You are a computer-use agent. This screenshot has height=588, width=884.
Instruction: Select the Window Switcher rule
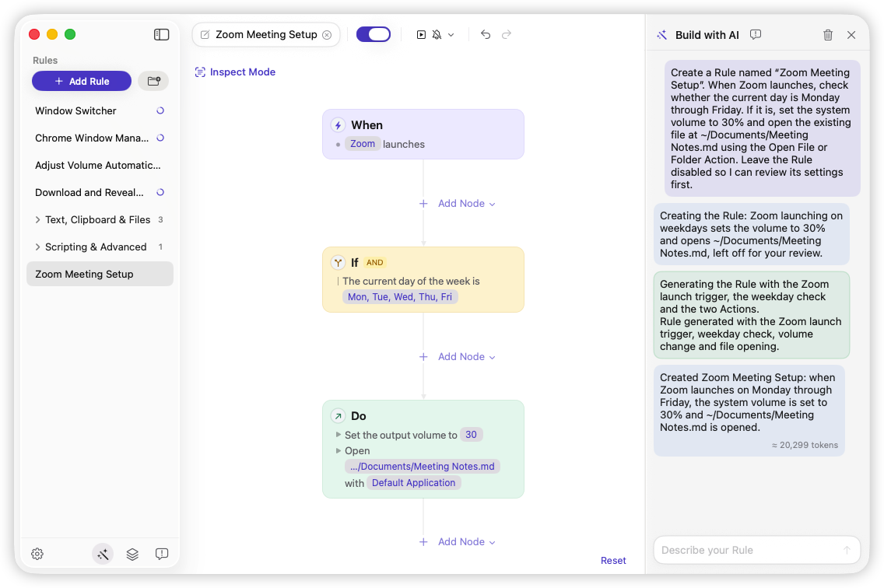click(x=75, y=111)
